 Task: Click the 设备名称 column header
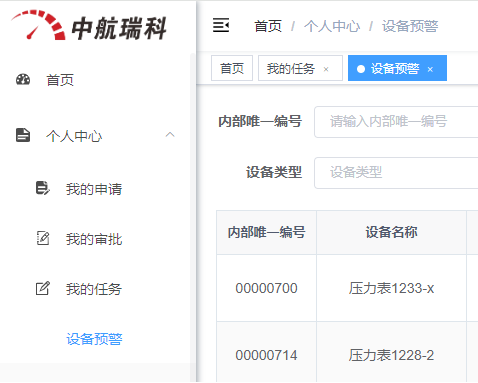pos(391,232)
